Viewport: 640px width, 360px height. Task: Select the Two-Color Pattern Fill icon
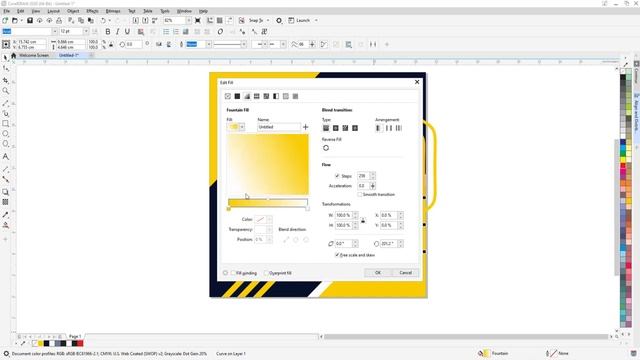(x=276, y=96)
